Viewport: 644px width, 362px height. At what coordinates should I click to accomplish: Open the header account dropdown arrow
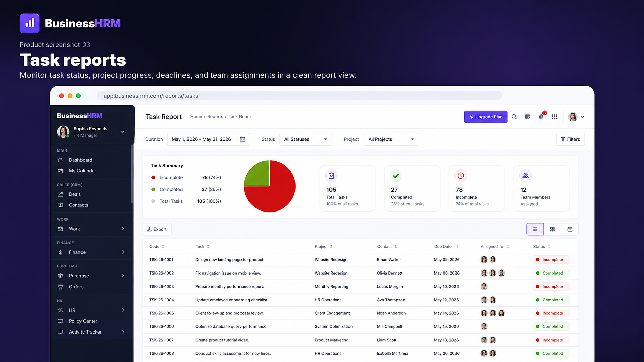tap(583, 117)
